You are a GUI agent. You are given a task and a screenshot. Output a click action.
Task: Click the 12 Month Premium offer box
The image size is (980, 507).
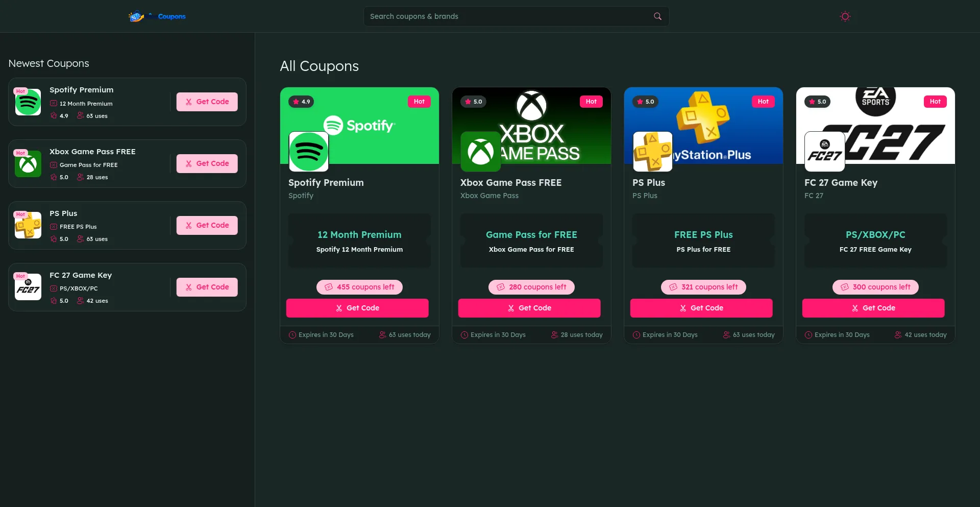[359, 240]
